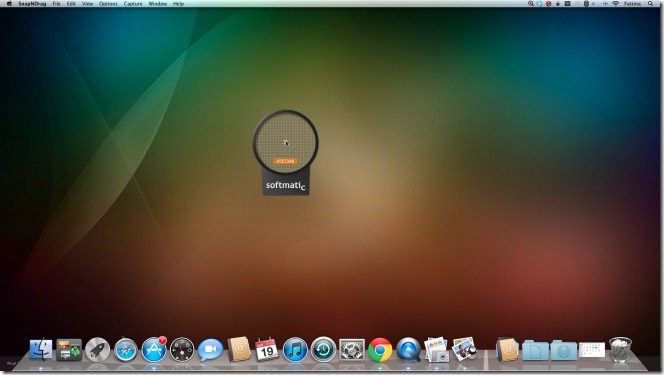Screen dimensions: 664x375
Task: Open the contacts stack right of divider
Action: click(507, 350)
